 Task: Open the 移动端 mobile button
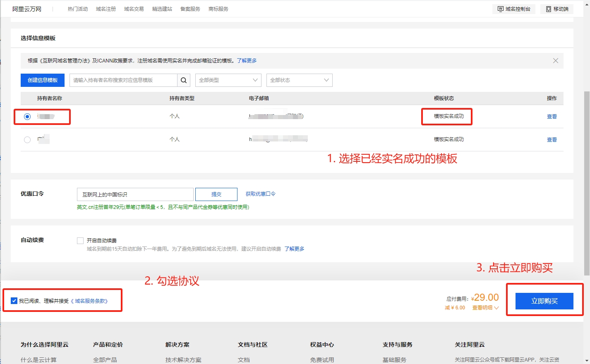pos(557,9)
